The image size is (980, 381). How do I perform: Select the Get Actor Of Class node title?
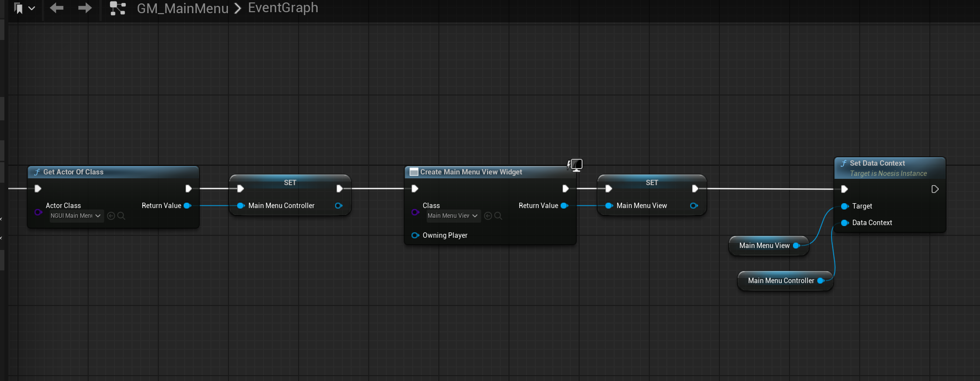pos(73,172)
